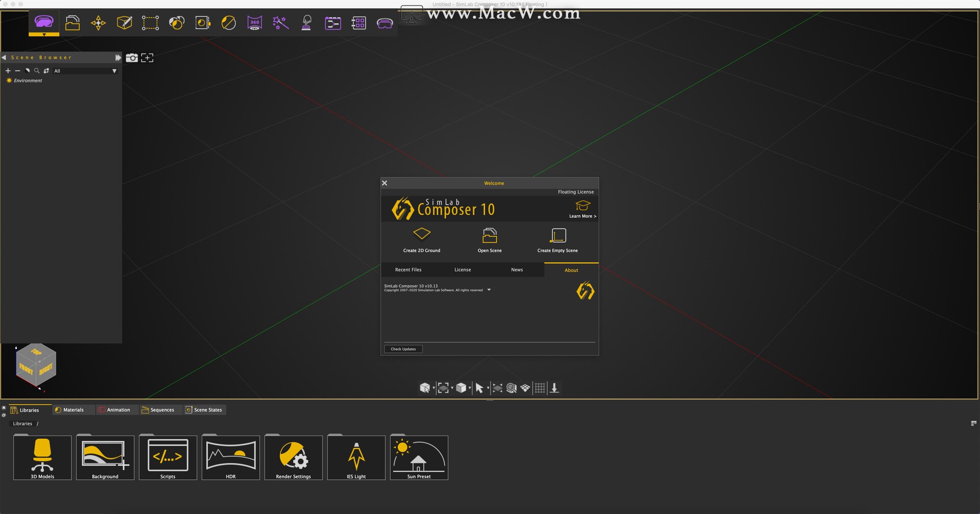The width and height of the screenshot is (980, 514).
Task: Click the fit-to-view frame icon beside camera
Action: click(x=147, y=58)
